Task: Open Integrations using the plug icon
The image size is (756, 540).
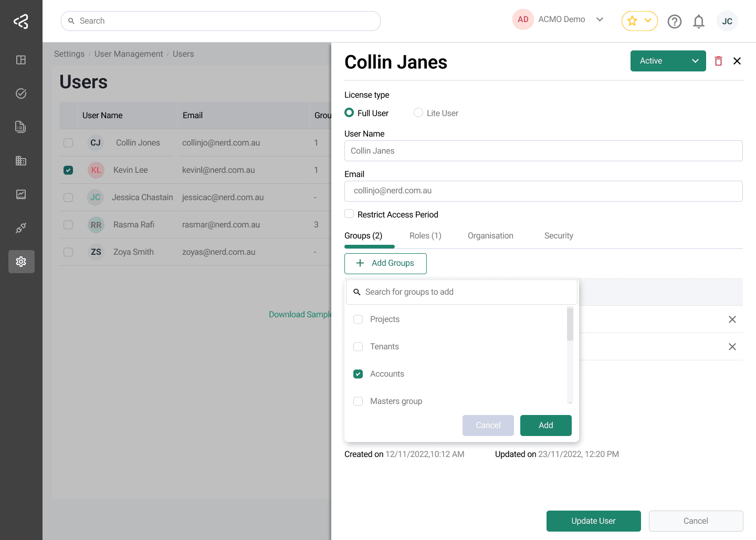Action: [21, 227]
